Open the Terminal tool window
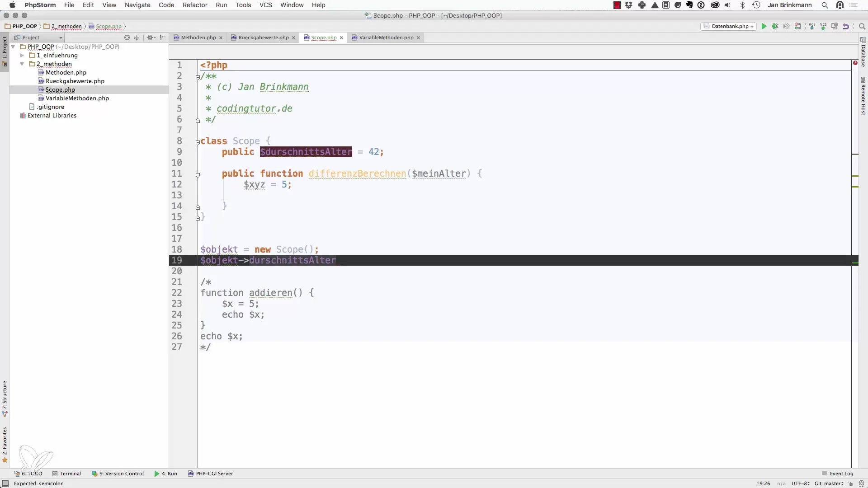Viewport: 868px width, 488px height. pyautogui.click(x=66, y=474)
